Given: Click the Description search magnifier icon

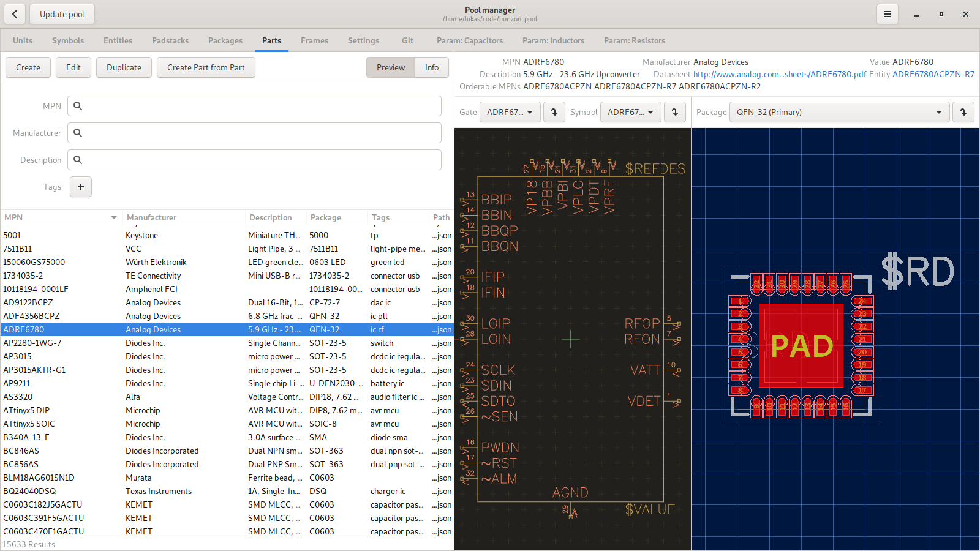Looking at the screenshot, I should [x=78, y=160].
